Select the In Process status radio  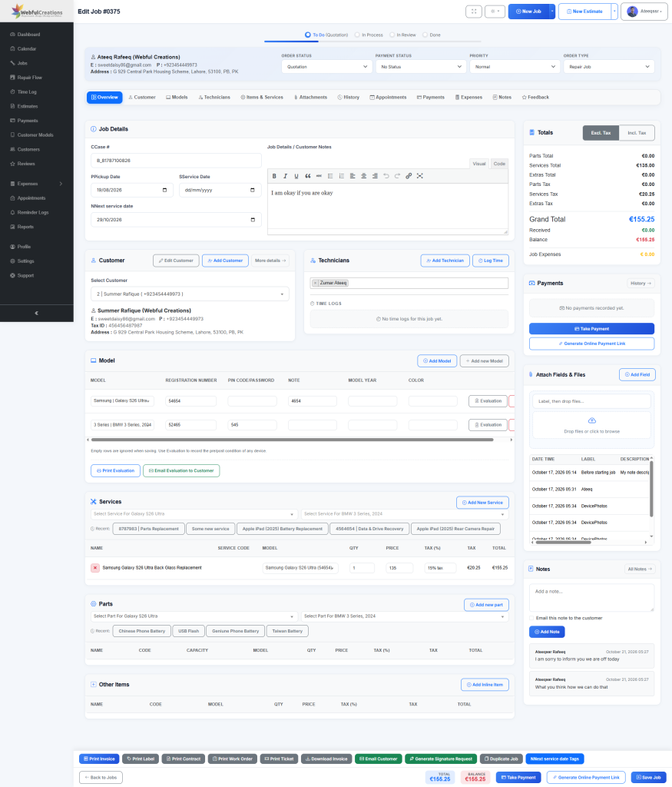(x=357, y=35)
